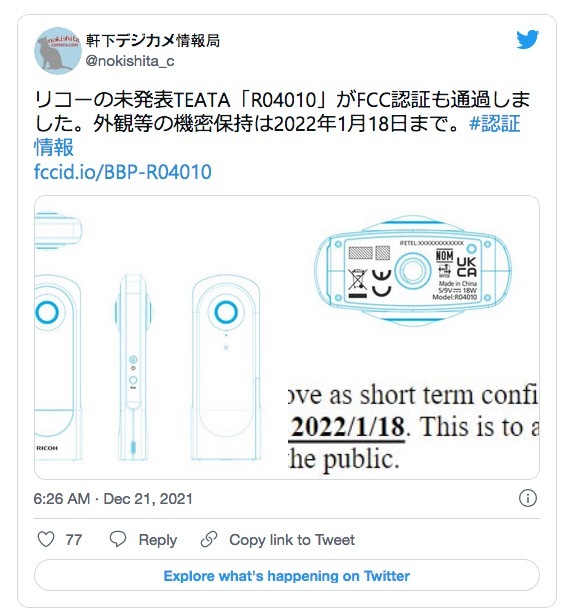575x608 pixels.
Task: Open the nokishita cat profile avatar
Action: coord(58,50)
